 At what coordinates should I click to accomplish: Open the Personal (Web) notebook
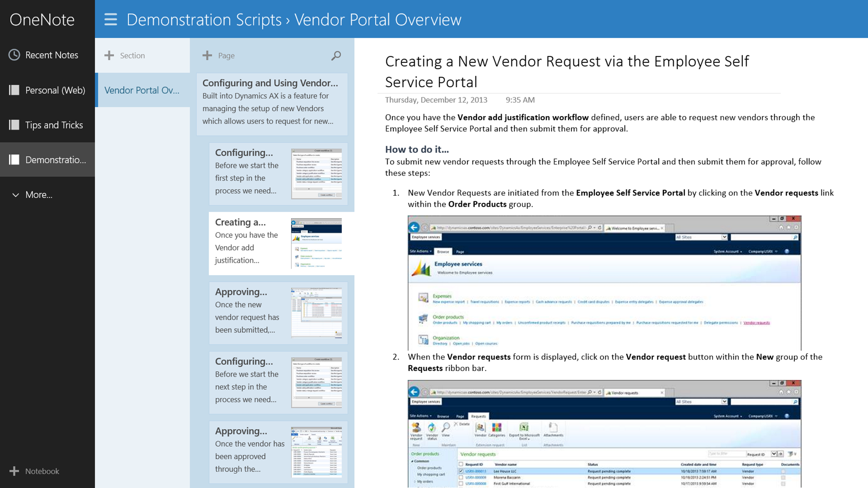tap(55, 90)
